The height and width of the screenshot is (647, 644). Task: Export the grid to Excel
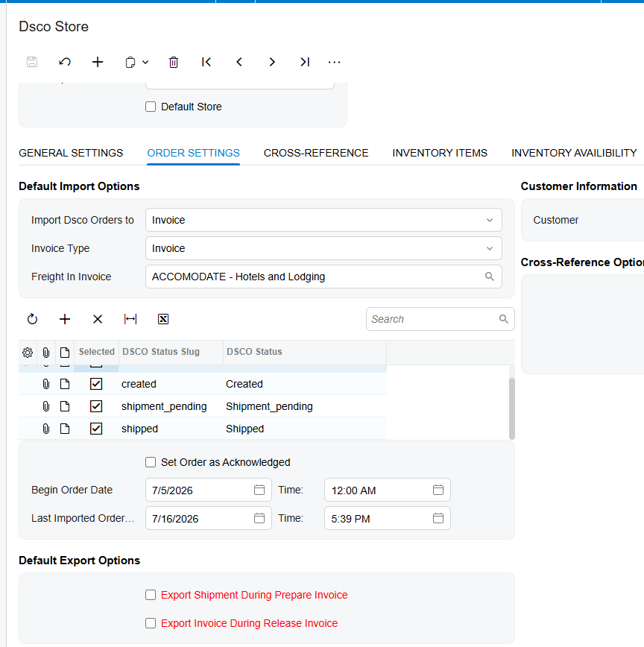[x=163, y=319]
